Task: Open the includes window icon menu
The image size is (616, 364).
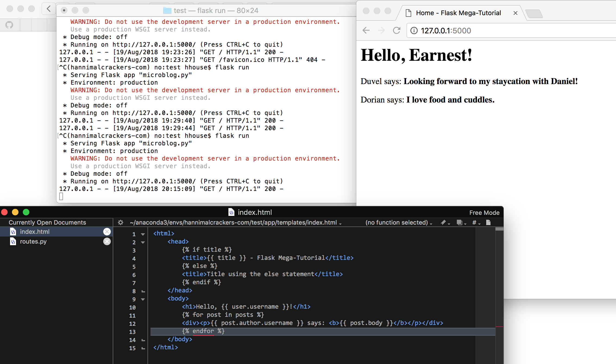Action: (x=461, y=223)
